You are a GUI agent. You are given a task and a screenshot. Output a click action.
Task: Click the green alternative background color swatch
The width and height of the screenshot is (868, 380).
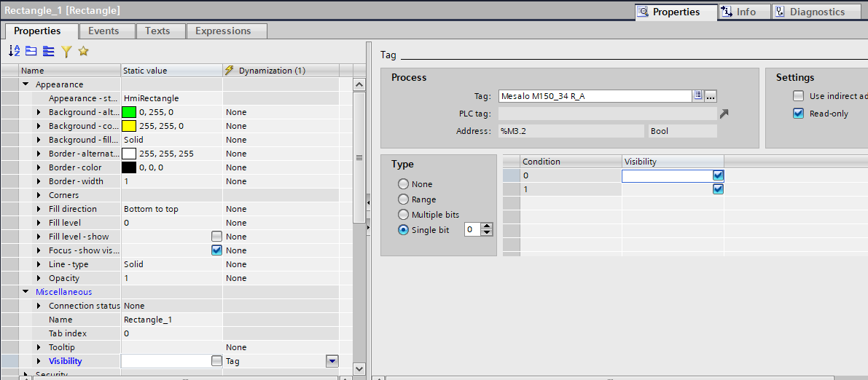129,111
